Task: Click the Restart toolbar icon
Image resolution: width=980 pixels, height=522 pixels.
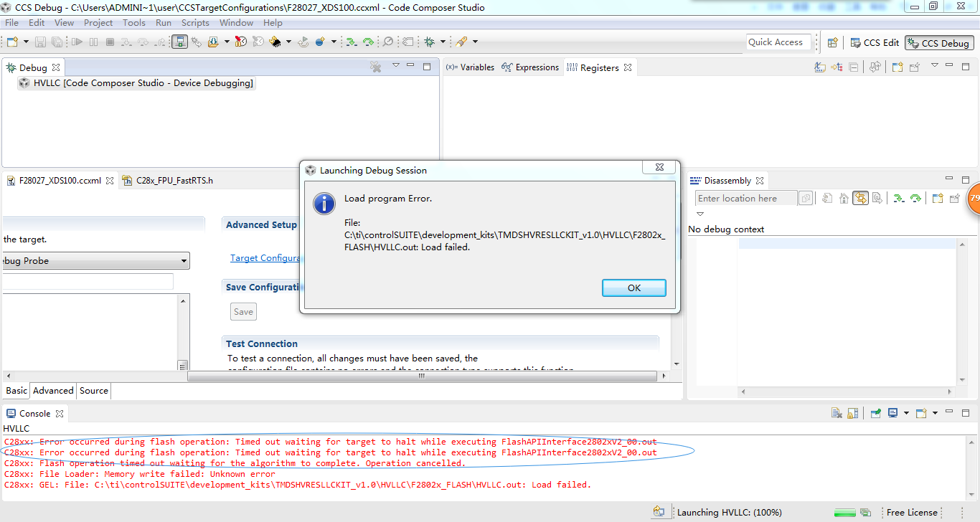Action: (303, 42)
